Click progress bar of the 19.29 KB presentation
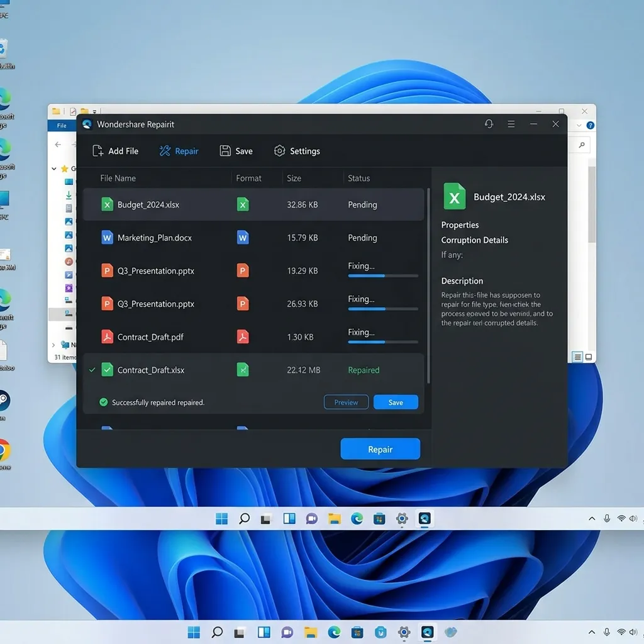Image resolution: width=644 pixels, height=644 pixels. click(383, 276)
